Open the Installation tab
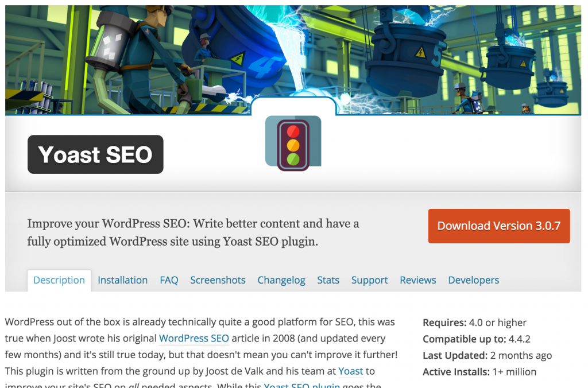The height and width of the screenshot is (388, 588). click(123, 281)
